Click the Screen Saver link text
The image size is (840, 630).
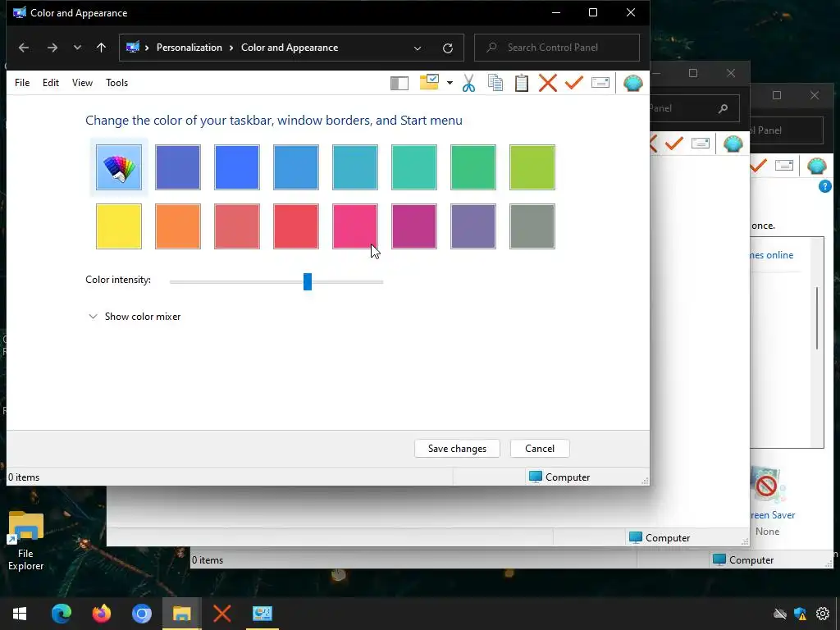pos(773,515)
